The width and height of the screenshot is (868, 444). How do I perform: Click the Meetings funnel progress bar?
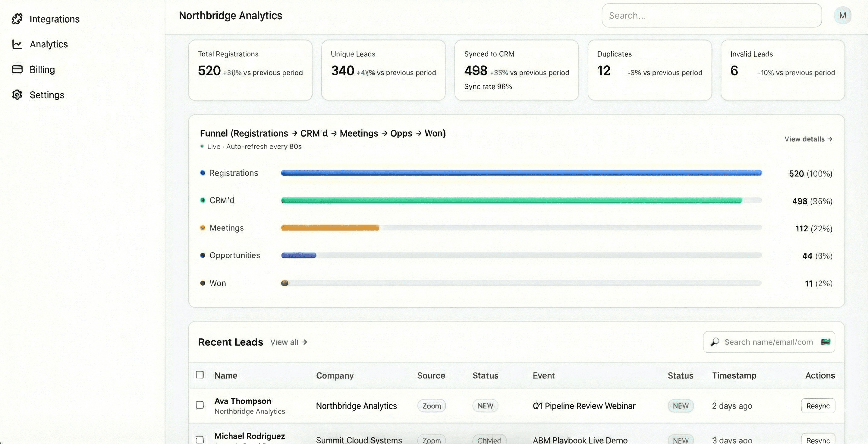(330, 228)
